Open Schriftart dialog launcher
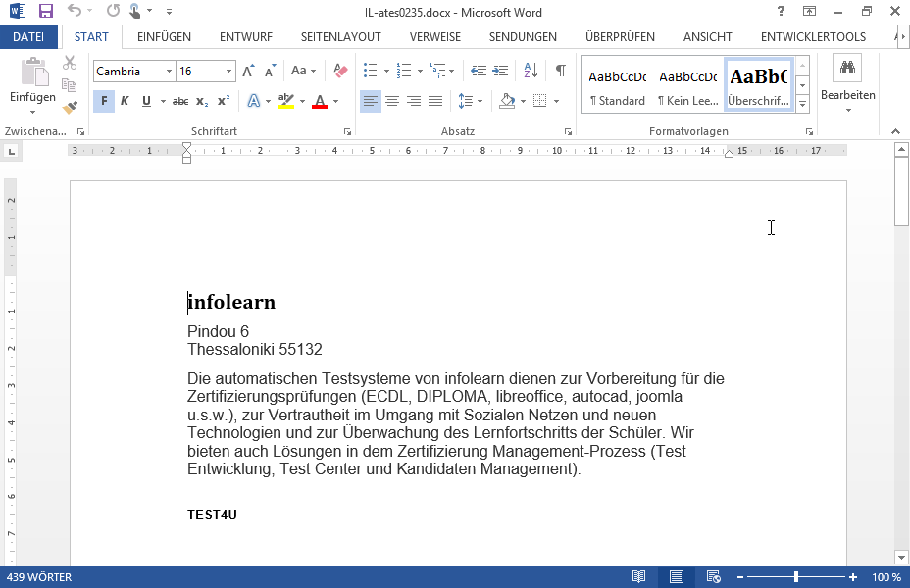The width and height of the screenshot is (910, 588). pos(347,132)
